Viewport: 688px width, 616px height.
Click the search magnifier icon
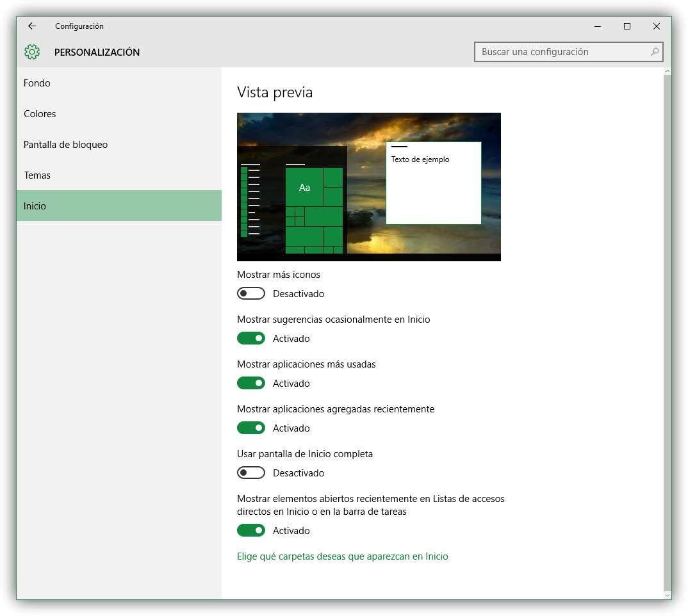[654, 52]
